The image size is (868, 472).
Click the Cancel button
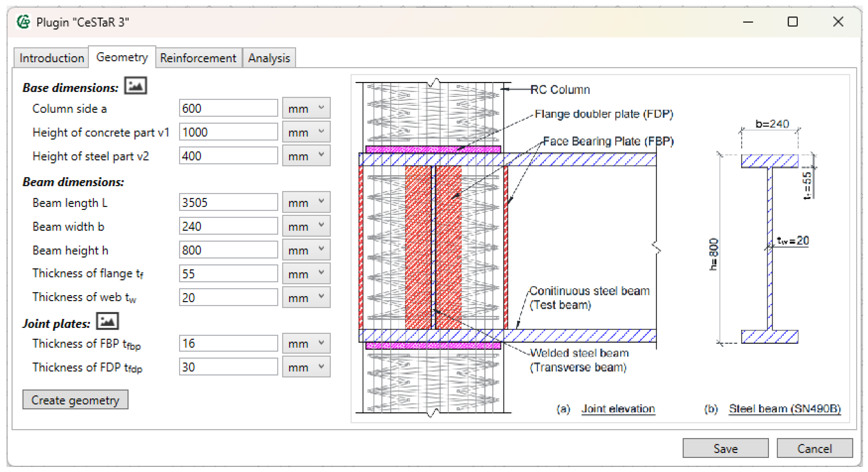click(814, 448)
